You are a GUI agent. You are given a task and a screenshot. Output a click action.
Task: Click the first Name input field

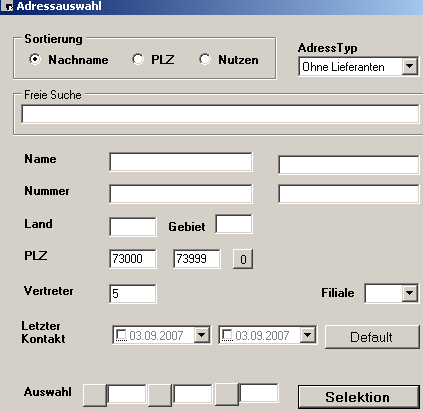[x=181, y=162]
